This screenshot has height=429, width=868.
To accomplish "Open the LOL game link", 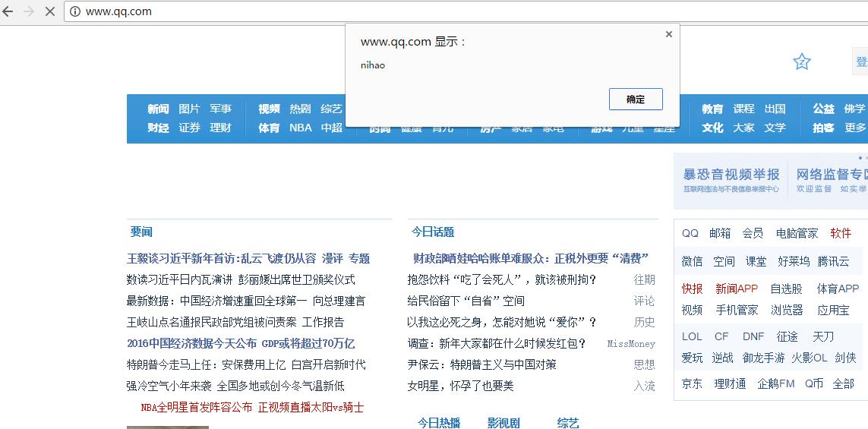I will [691, 336].
